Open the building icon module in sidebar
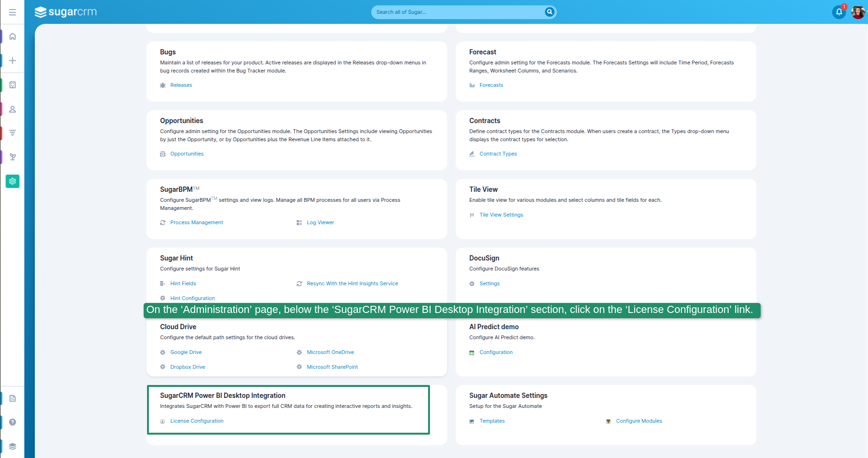This screenshot has height=458, width=868. click(13, 85)
